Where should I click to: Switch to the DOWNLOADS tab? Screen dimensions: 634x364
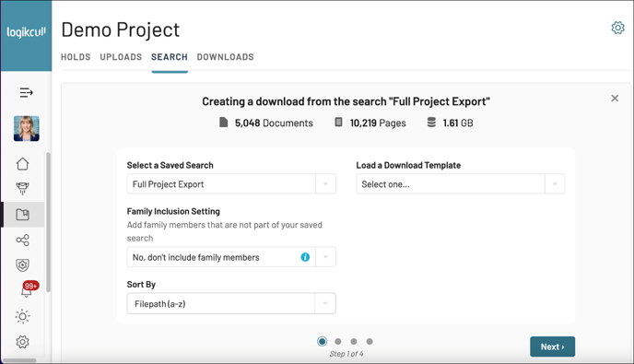[x=225, y=57]
